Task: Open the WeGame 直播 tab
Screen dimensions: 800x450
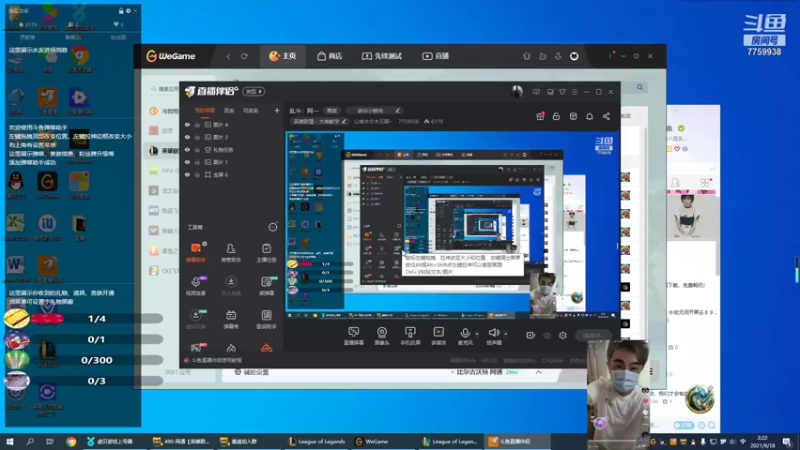Action: pyautogui.click(x=435, y=56)
